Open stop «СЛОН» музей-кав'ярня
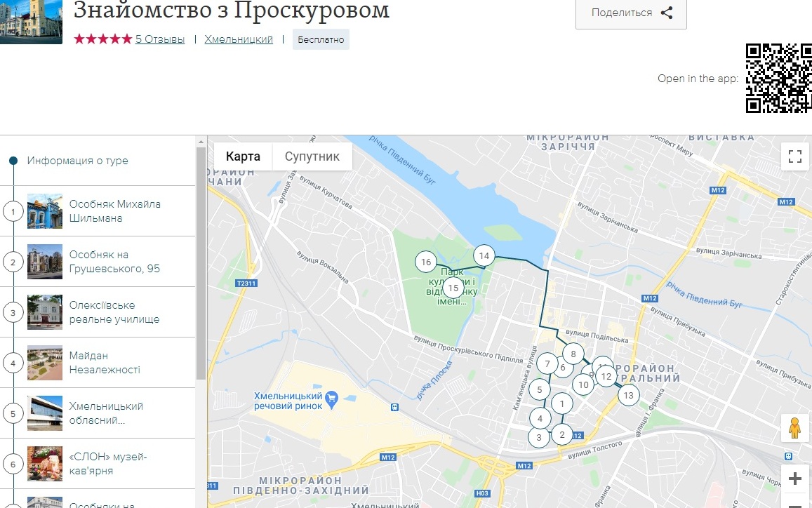Screen dimensions: 812x508 coord(98,464)
